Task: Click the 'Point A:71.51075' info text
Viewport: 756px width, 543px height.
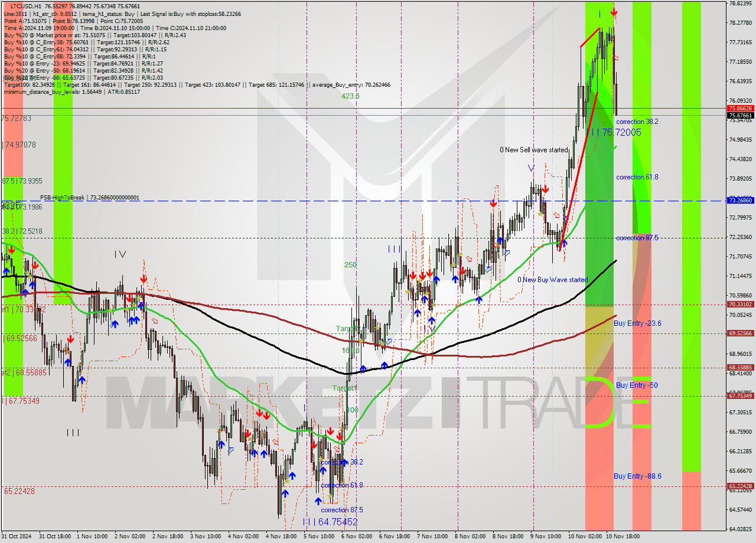Action: click(25, 21)
